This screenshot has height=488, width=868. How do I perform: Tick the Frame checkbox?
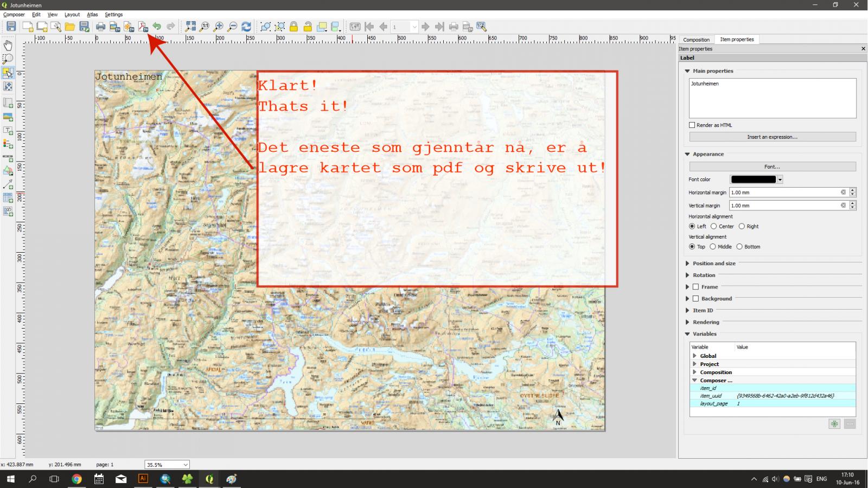(x=695, y=287)
